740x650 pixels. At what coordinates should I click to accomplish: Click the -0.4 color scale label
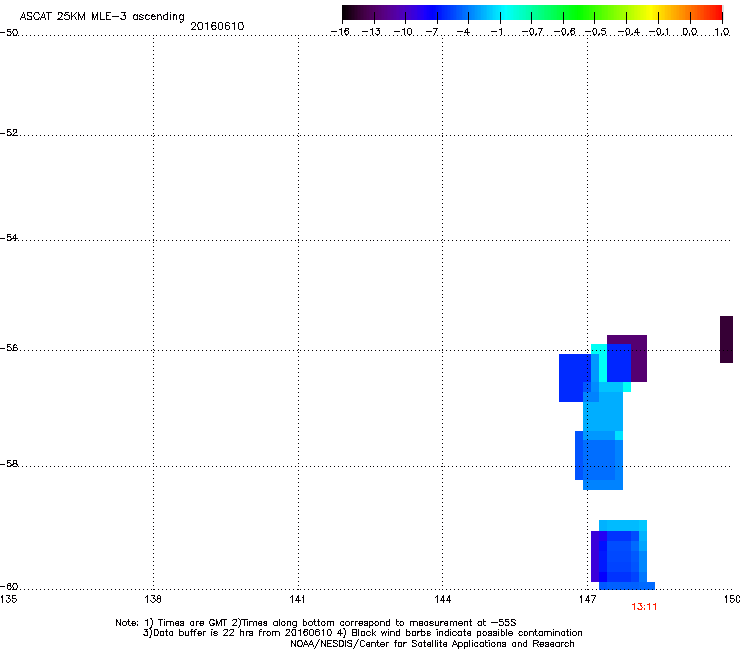(628, 32)
